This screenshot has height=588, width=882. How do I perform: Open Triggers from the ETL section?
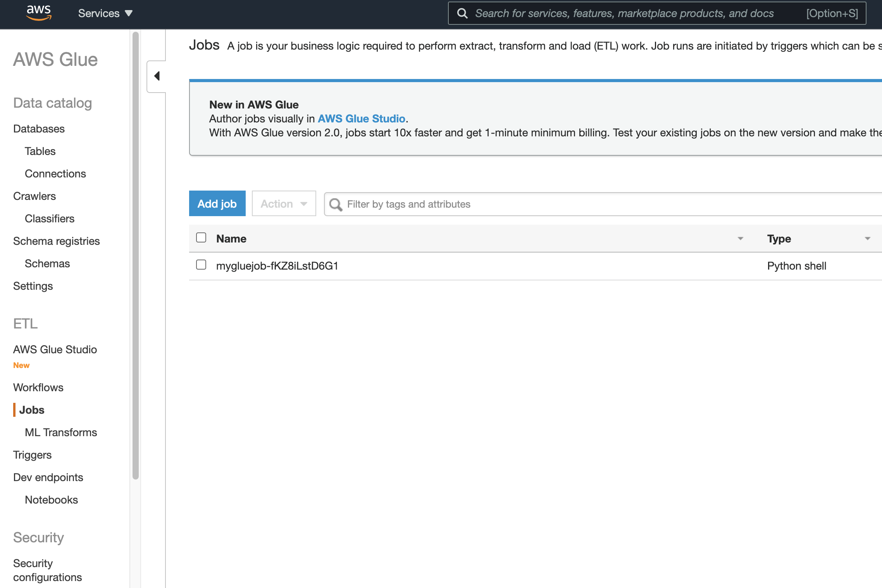(32, 455)
